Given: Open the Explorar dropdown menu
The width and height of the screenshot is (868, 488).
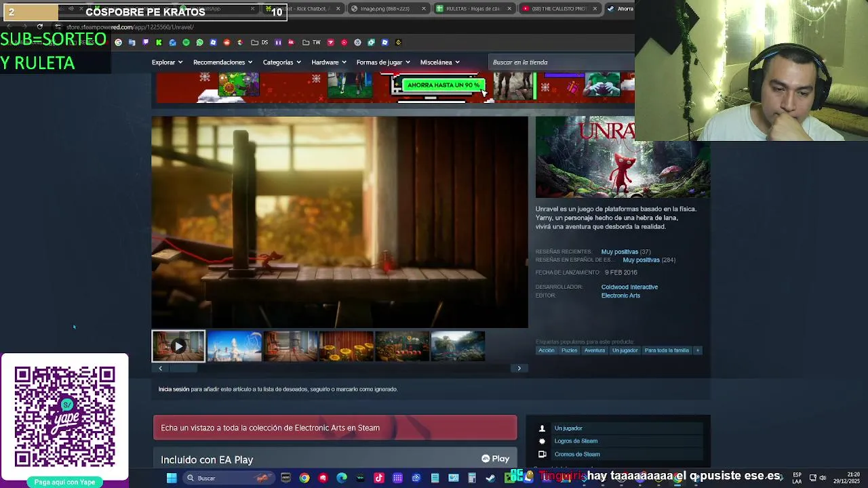Looking at the screenshot, I should pos(167,62).
